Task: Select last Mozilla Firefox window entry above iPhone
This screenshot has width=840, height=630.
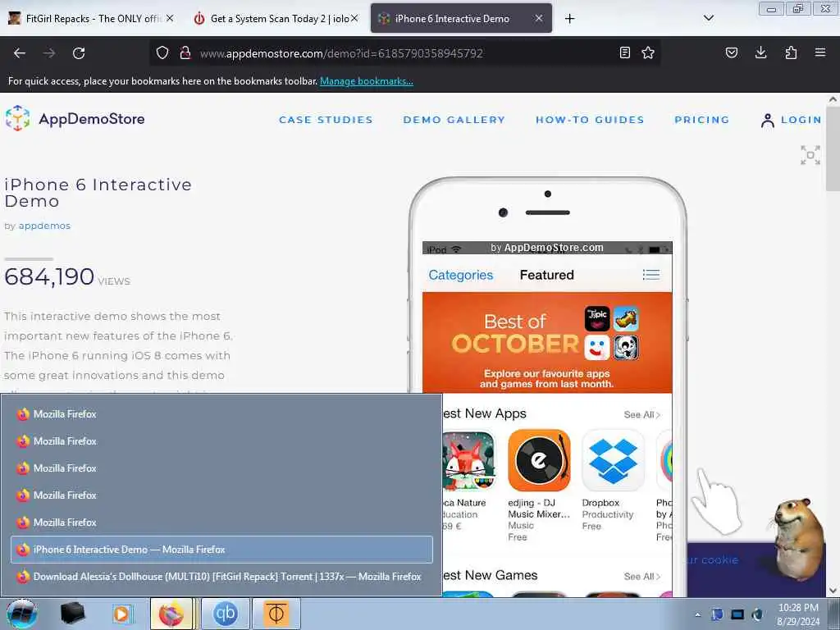Action: [x=221, y=523]
